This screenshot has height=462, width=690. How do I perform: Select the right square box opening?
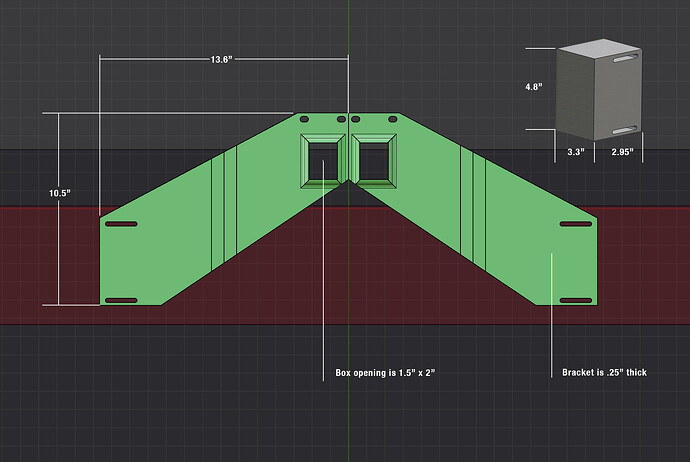tap(374, 161)
